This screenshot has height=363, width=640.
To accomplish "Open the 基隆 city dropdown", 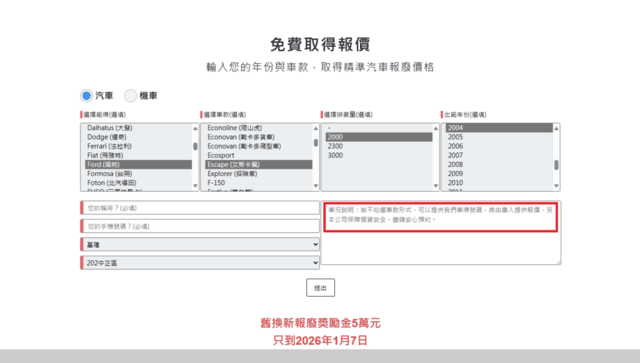I will click(x=200, y=245).
